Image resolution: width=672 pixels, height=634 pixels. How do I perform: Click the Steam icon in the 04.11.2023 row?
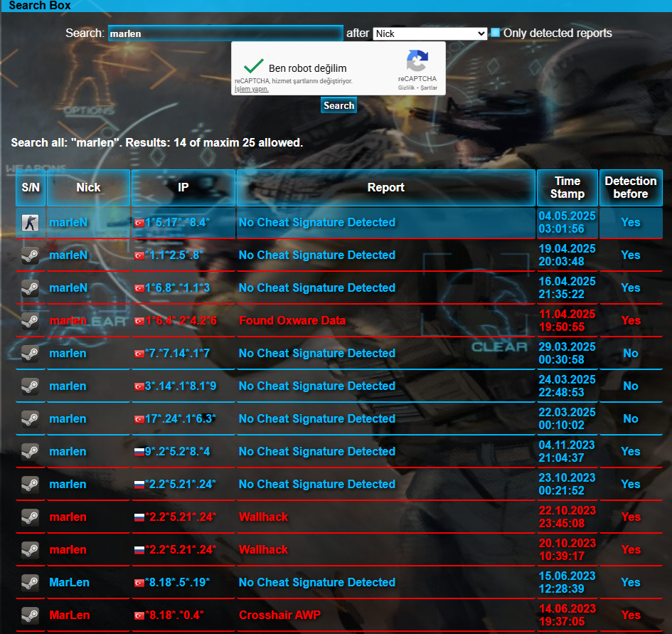coord(31,451)
